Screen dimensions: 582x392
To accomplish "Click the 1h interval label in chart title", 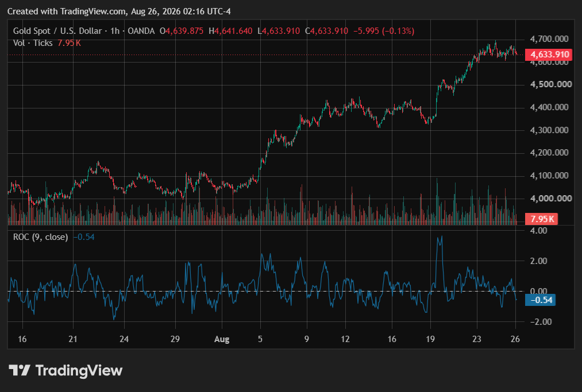I will point(115,31).
